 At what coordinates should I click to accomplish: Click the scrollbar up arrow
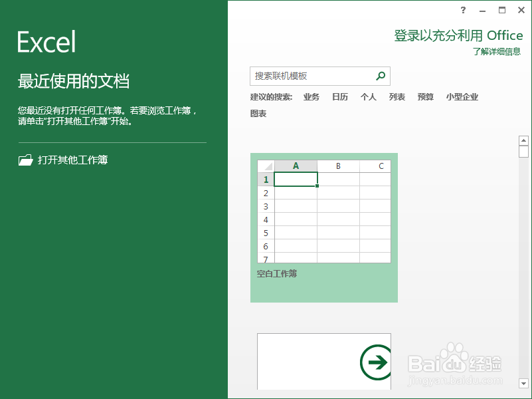pos(523,140)
